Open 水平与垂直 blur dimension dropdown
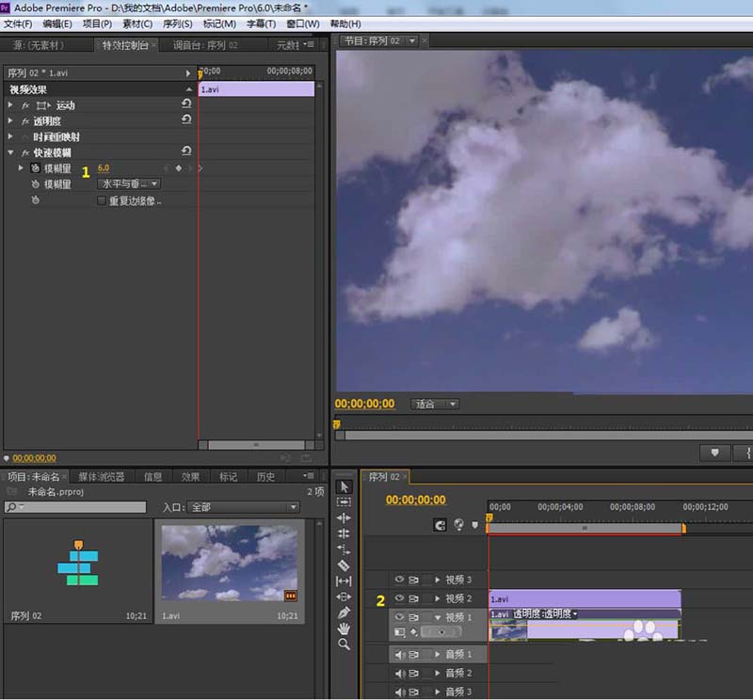753x700 pixels. 129,183
